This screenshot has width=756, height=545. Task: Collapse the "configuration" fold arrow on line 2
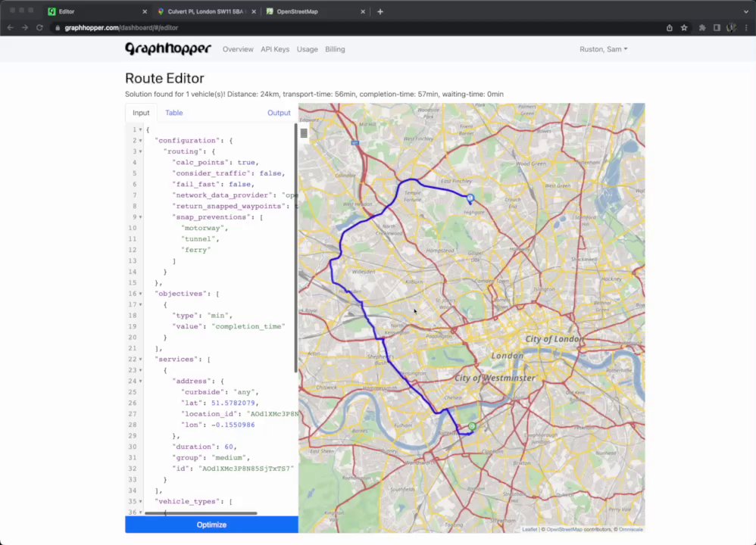141,141
